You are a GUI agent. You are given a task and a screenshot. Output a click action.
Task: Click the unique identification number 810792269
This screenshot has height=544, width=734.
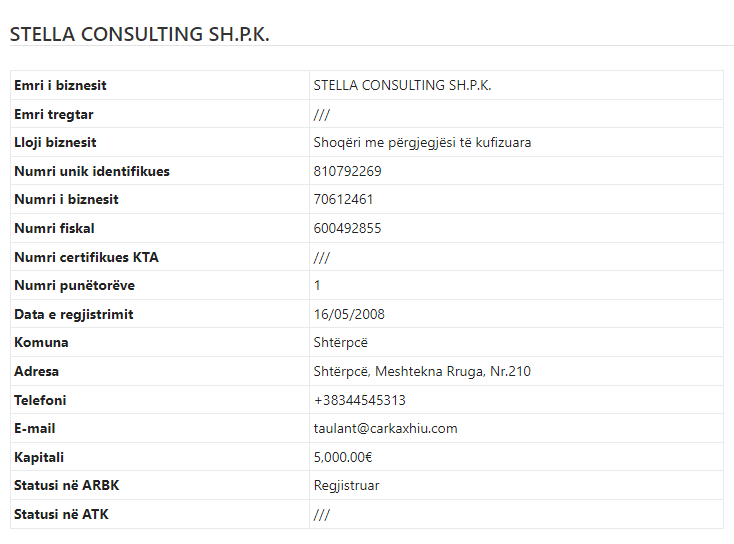click(347, 171)
